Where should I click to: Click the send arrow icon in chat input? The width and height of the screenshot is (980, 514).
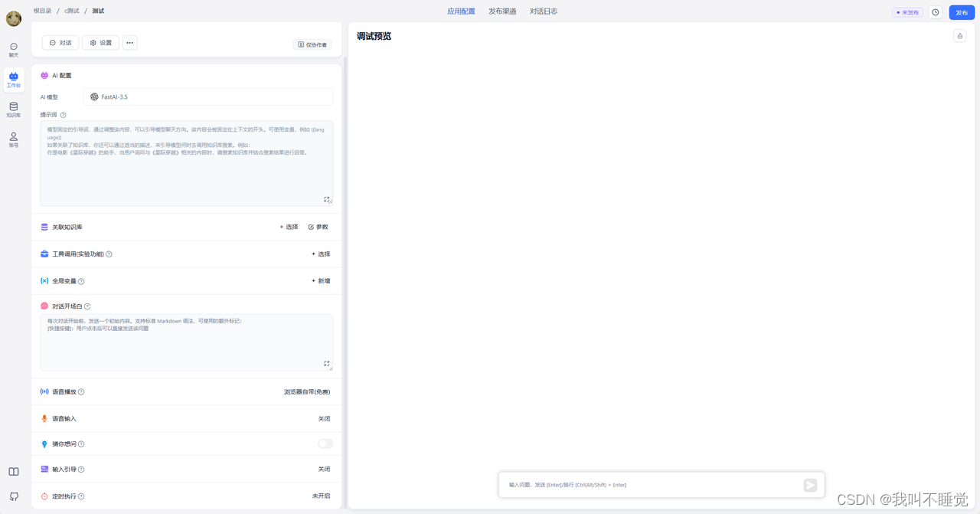point(810,485)
